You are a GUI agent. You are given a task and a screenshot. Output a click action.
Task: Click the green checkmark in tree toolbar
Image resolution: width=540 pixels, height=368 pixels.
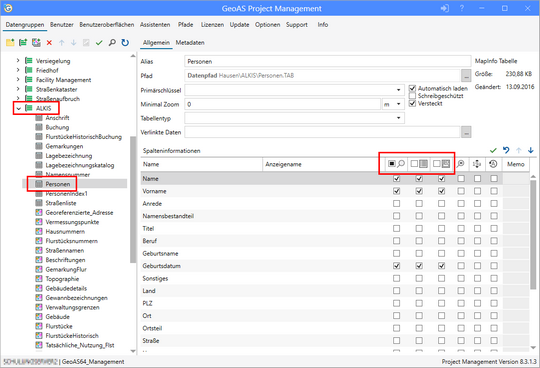tap(99, 43)
